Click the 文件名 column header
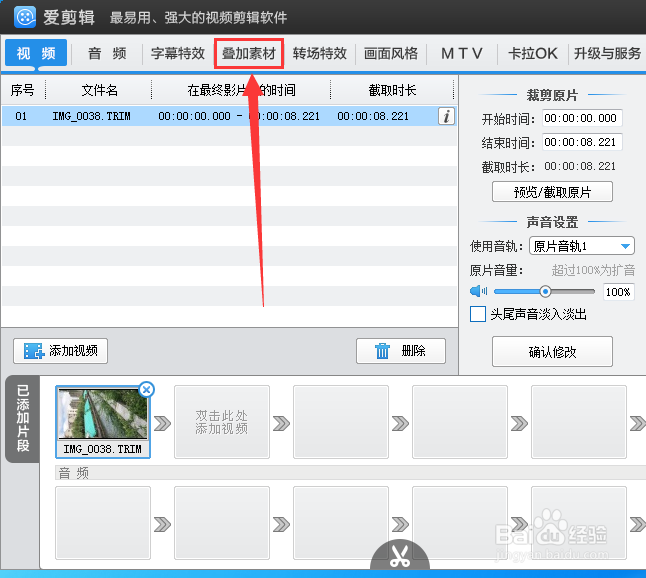This screenshot has height=578, width=646. pyautogui.click(x=99, y=90)
